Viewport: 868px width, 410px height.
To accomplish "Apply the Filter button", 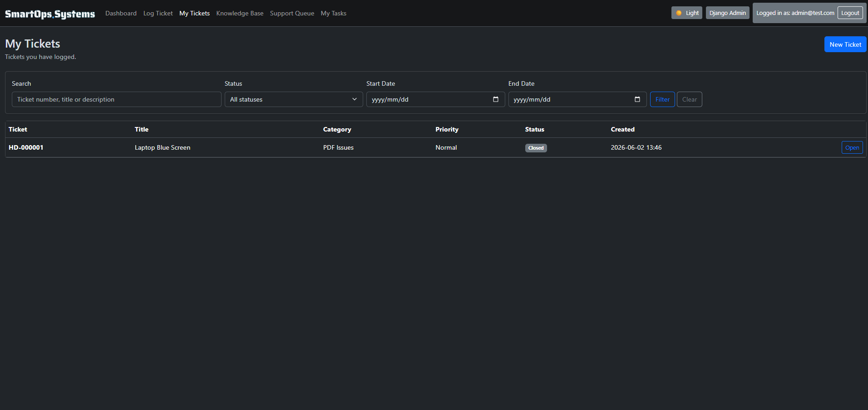I will point(662,99).
